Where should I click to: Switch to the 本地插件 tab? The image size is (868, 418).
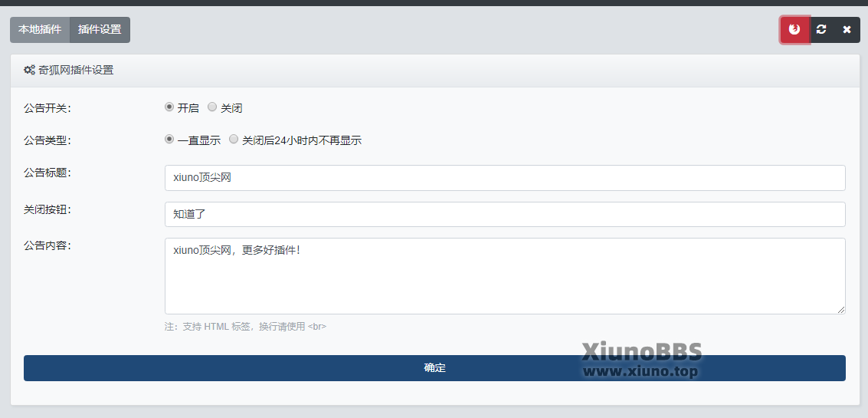click(40, 30)
